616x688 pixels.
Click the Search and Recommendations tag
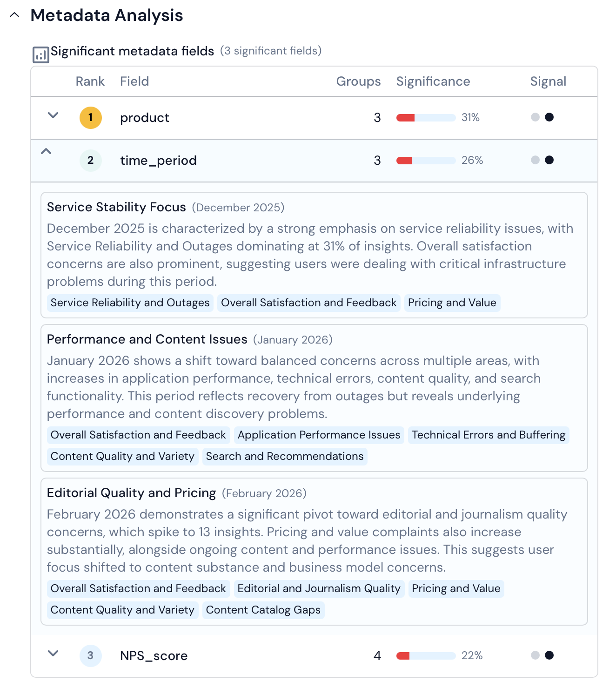(x=285, y=457)
